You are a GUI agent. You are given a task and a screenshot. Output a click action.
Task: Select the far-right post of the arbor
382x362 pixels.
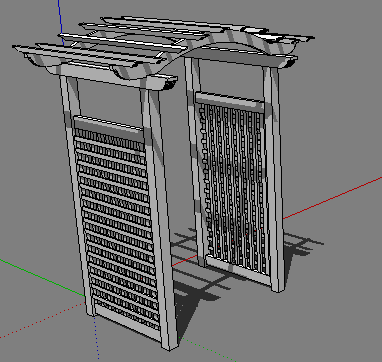[275, 180]
